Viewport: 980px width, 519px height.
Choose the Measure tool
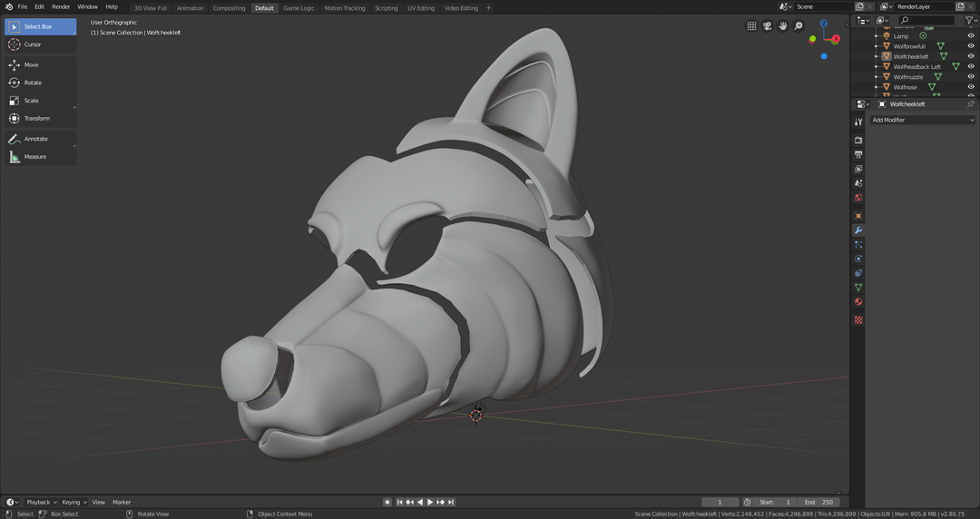click(34, 157)
